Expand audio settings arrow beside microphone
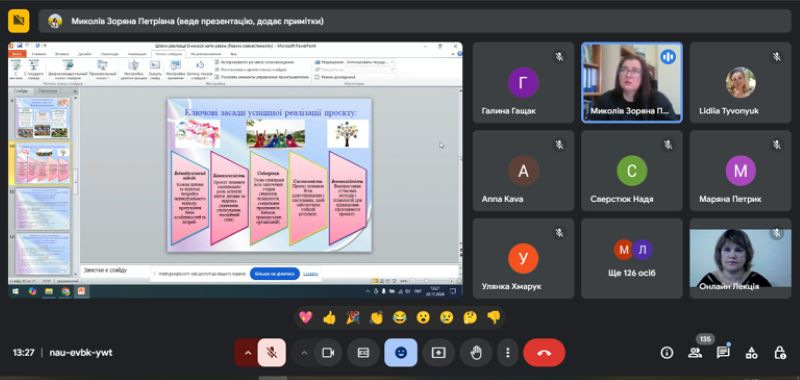The height and width of the screenshot is (380, 800). 247,352
